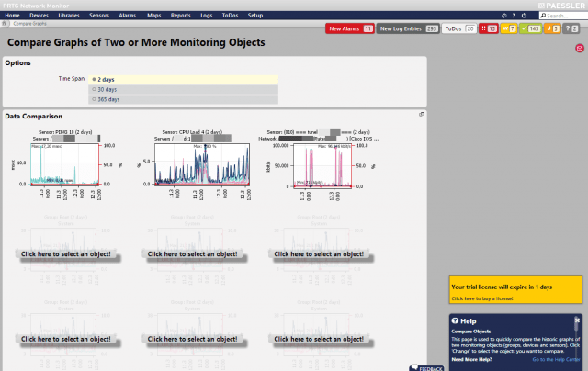This screenshot has height=371, width=588.
Task: Click the yellow Warning sensors badge
Action: [510, 29]
